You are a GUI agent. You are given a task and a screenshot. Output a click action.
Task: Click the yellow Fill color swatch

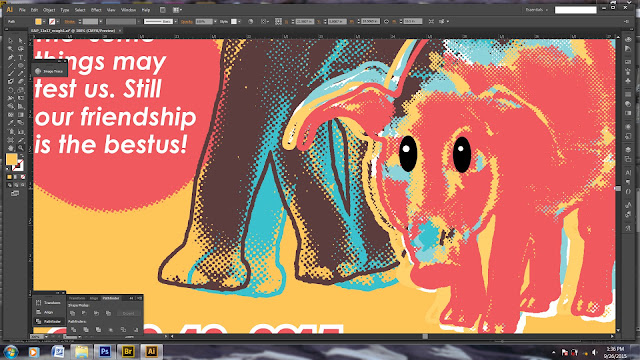pyautogui.click(x=11, y=159)
